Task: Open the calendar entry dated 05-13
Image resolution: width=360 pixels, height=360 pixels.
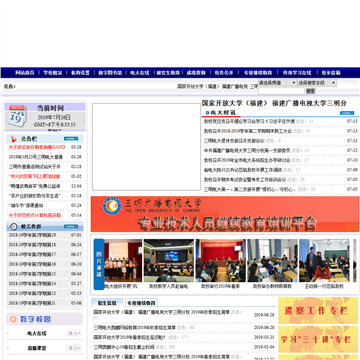Action: [x=32, y=293]
